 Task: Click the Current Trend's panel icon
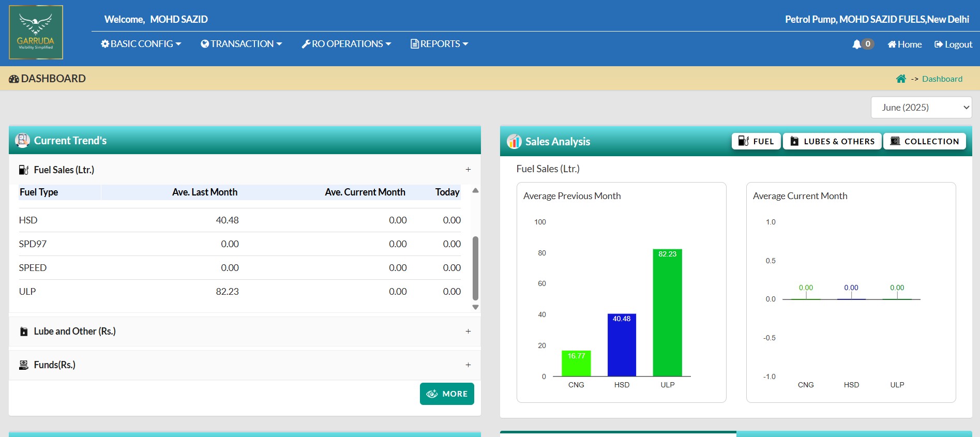22,140
